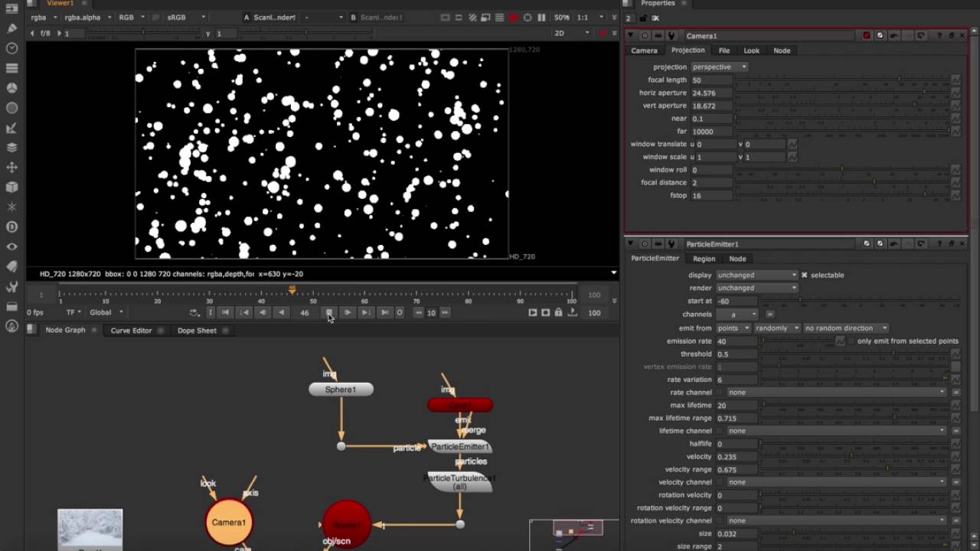The image size is (980, 551).
Task: Open the viewer 2D mode dropdown
Action: point(571,33)
